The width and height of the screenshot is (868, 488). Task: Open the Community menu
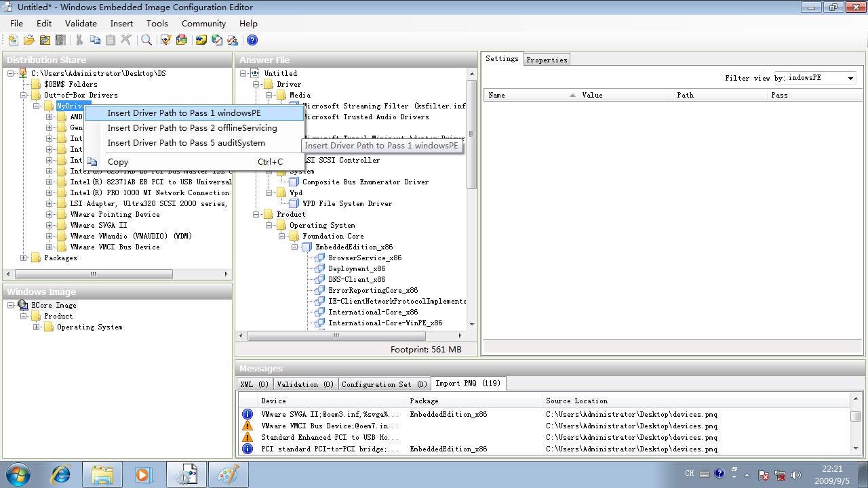203,24
